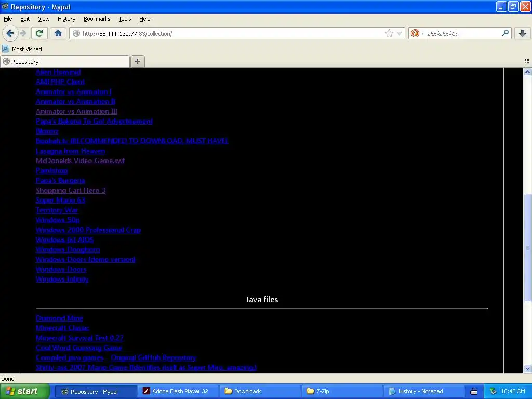Click the Repository - Mypal taskbar button
The image size is (532, 399).
click(96, 391)
